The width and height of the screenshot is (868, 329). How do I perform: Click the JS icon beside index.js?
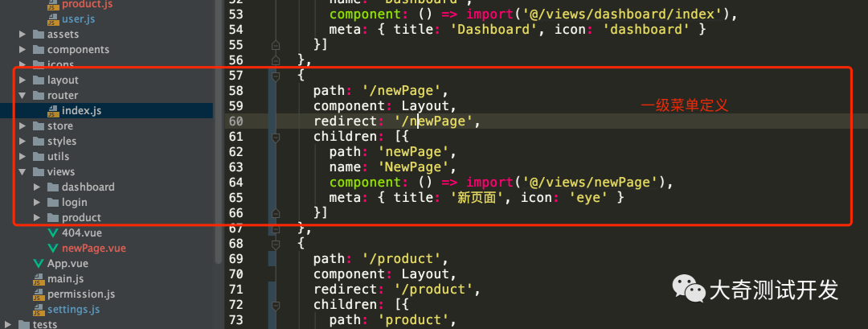click(53, 111)
